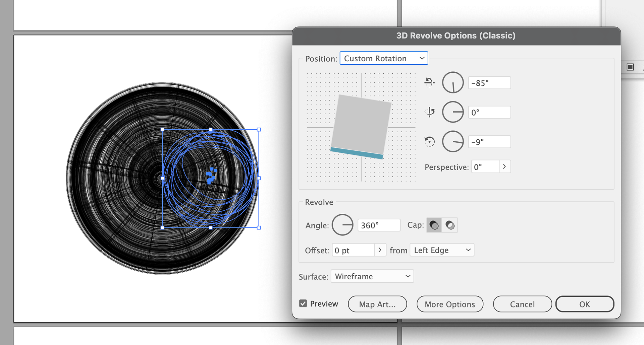The image size is (644, 345).
Task: Cancel the 3D Revolve dialog
Action: (x=522, y=304)
